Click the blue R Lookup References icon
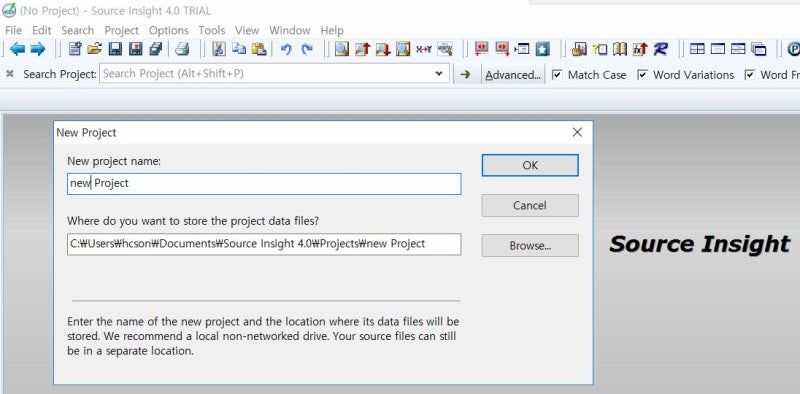This screenshot has height=394, width=800. [x=661, y=49]
